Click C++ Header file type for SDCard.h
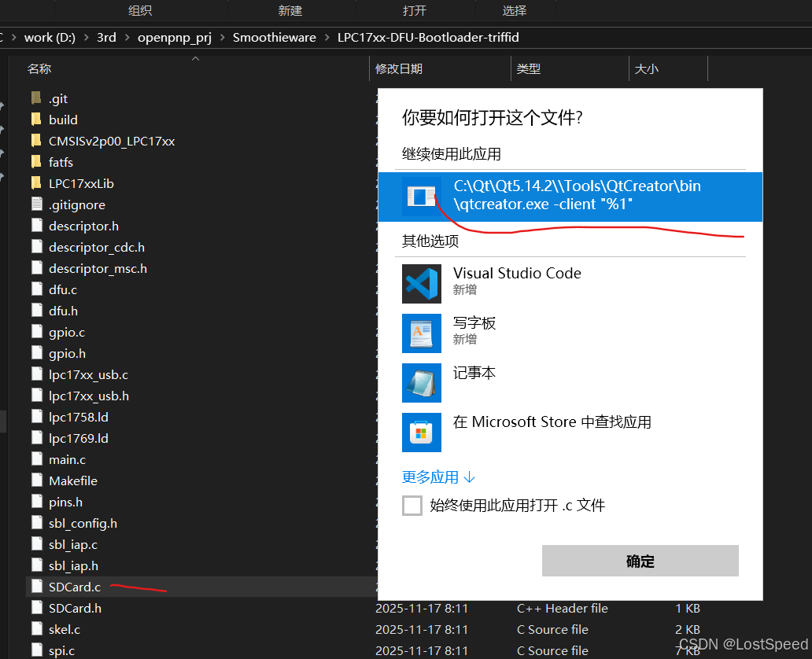Image resolution: width=812 pixels, height=659 pixels. click(563, 608)
